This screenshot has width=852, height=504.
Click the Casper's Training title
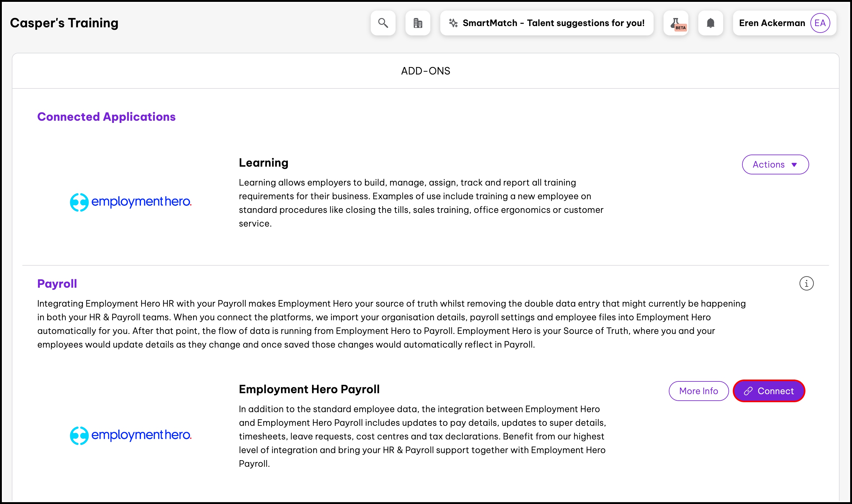pos(64,23)
